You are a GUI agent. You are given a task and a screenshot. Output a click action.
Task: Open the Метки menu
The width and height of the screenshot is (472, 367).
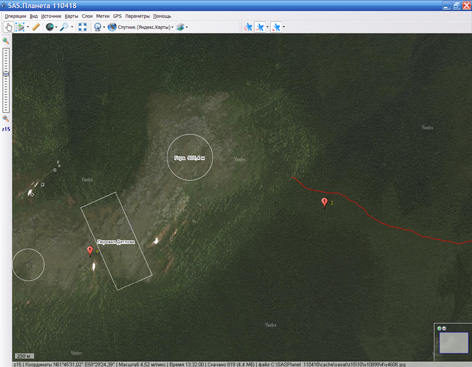tap(103, 16)
